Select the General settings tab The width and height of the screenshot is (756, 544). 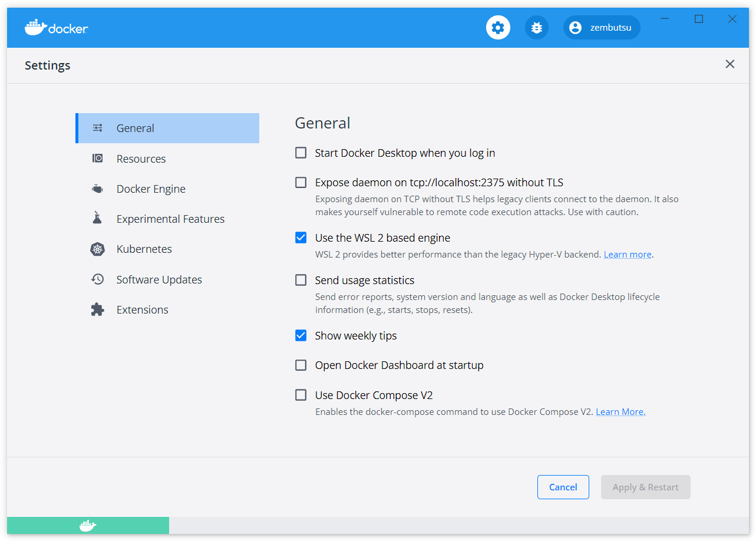(167, 128)
